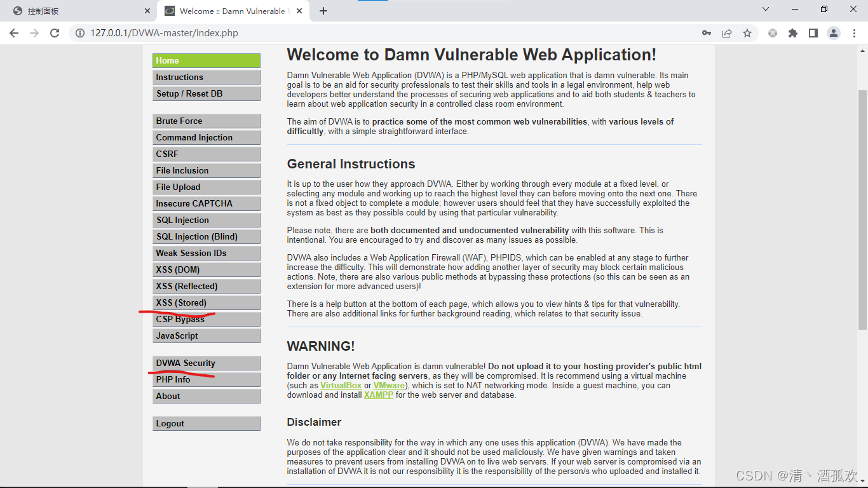
Task: Open the Home menu item
Action: click(x=207, y=60)
